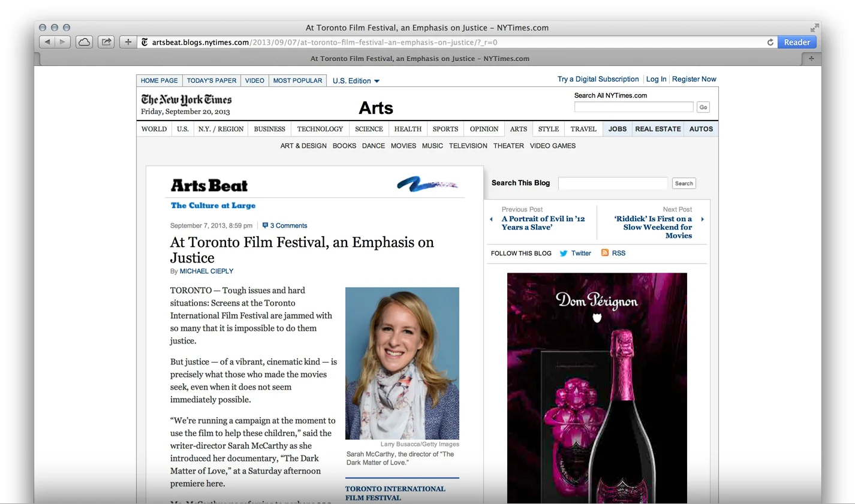Go back with Safari's back arrow
This screenshot has width=855, height=504.
[47, 42]
